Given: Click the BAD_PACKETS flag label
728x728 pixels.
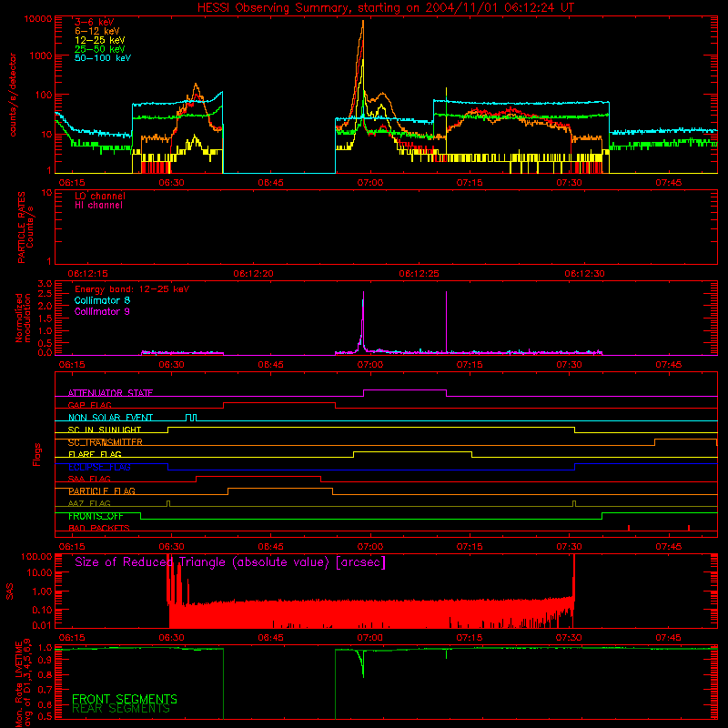Looking at the screenshot, I should (99, 528).
